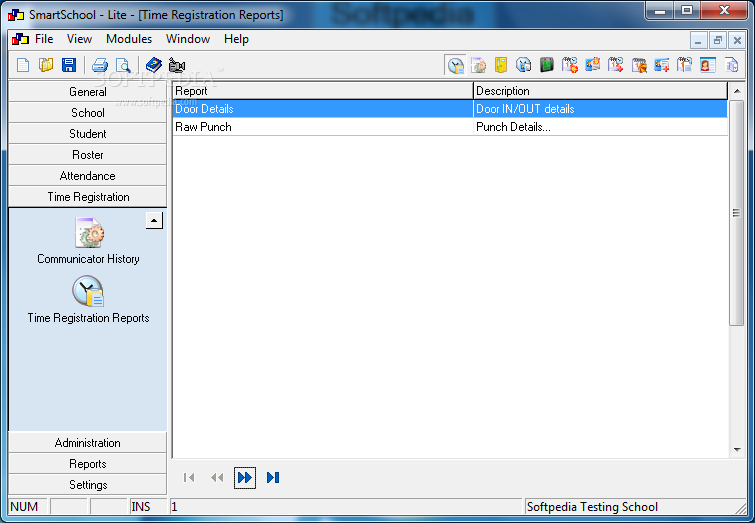This screenshot has width=755, height=523.
Task: Go to previous record navigation button
Action: pos(217,477)
